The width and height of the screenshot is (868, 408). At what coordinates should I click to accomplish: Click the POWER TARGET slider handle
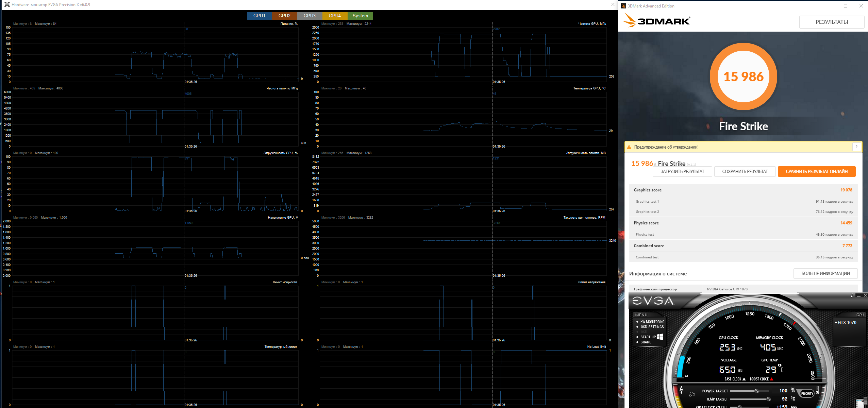tap(757, 391)
